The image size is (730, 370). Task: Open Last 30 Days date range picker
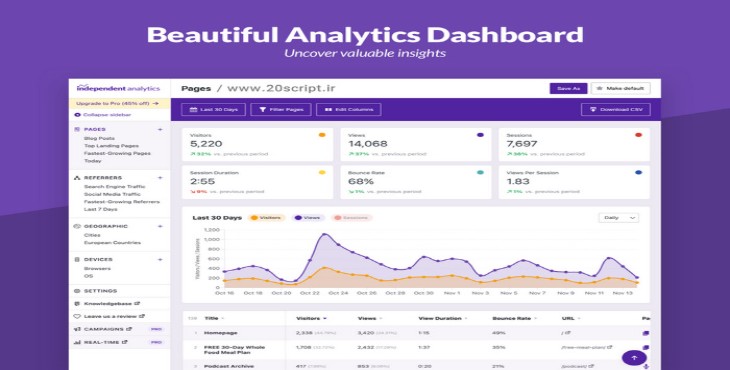(x=213, y=110)
